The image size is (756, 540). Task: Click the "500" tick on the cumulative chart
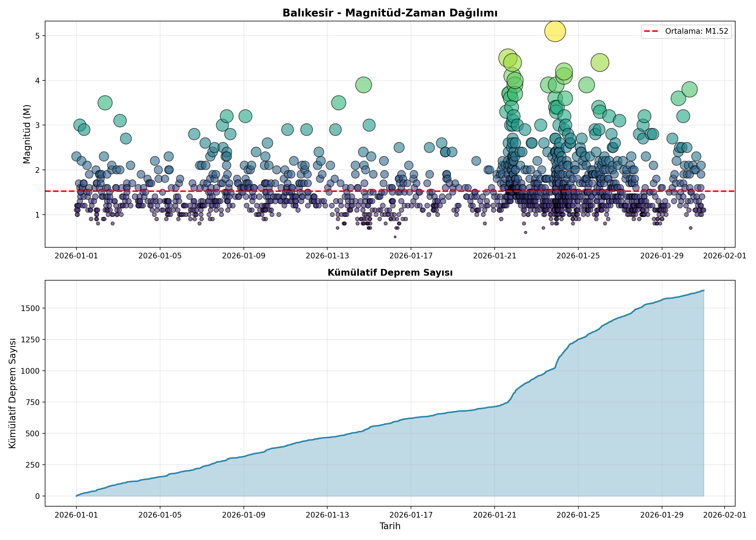pos(33,434)
